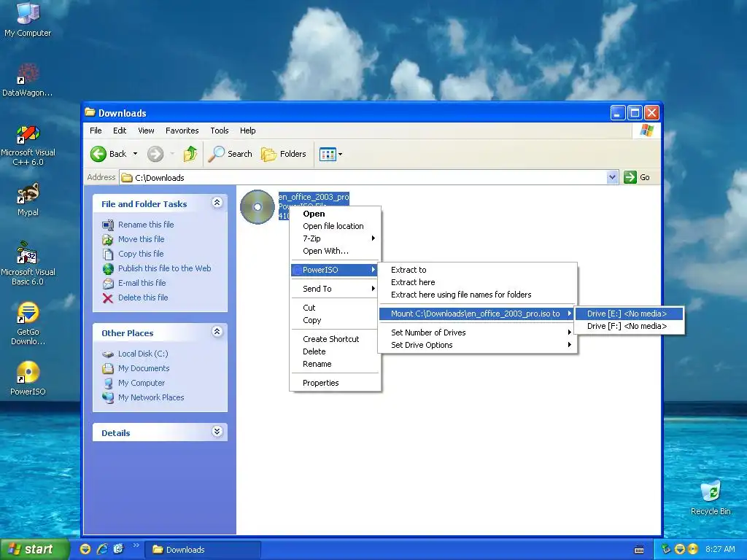Image resolution: width=747 pixels, height=560 pixels.
Task: Click the green Back arrow button
Action: point(109,154)
